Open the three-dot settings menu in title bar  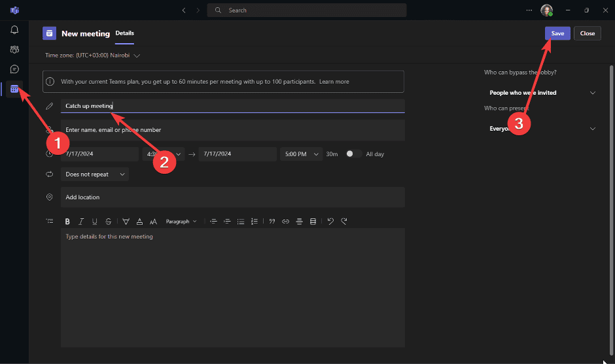click(529, 10)
